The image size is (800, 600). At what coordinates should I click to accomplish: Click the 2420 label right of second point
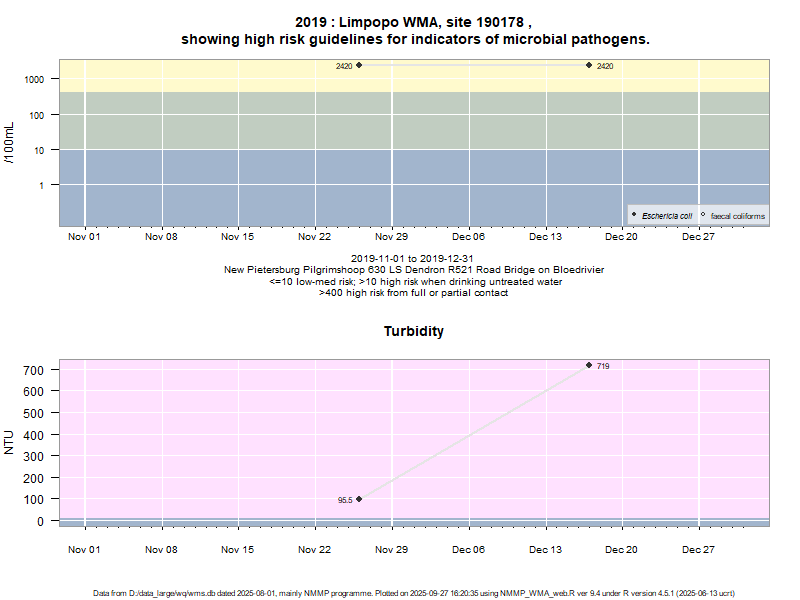[605, 66]
